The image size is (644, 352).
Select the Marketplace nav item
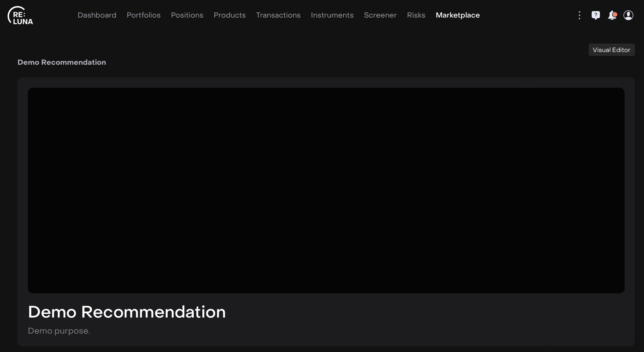point(457,15)
